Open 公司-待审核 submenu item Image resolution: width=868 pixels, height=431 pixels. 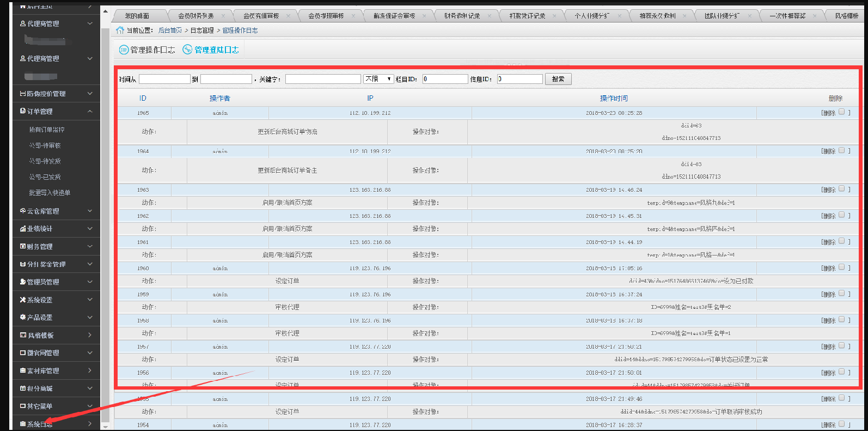point(45,145)
